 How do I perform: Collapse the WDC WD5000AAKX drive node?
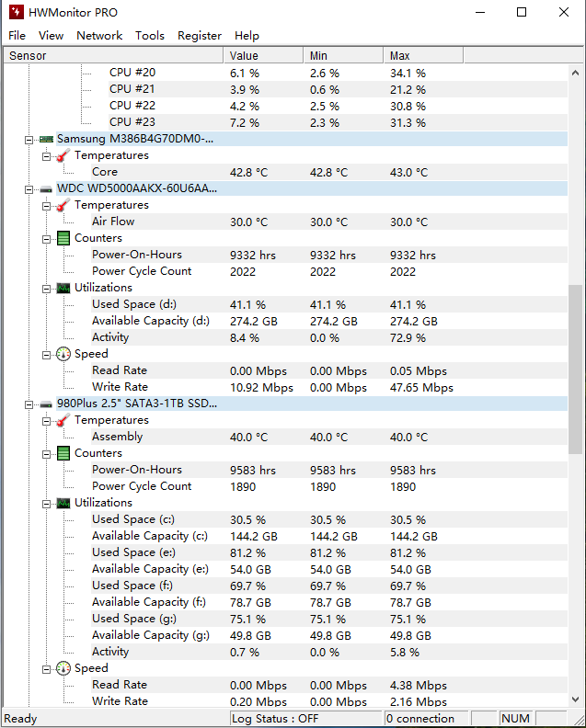click(x=29, y=188)
